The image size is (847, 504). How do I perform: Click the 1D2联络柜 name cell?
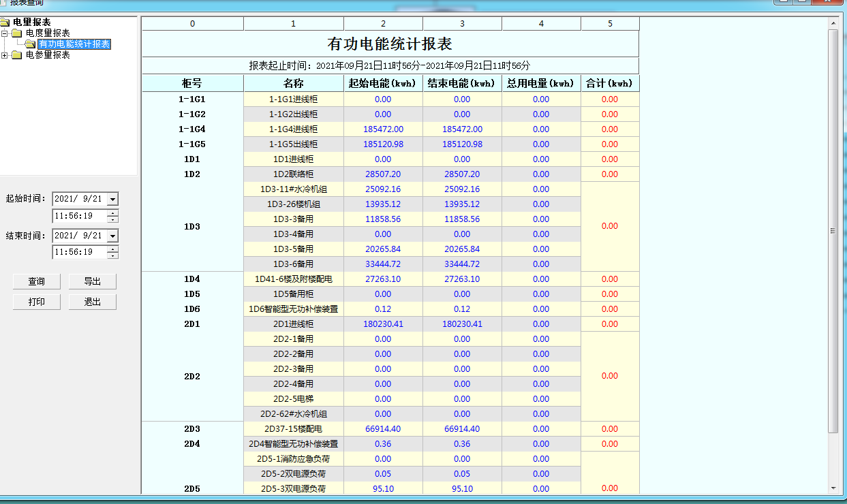(294, 174)
